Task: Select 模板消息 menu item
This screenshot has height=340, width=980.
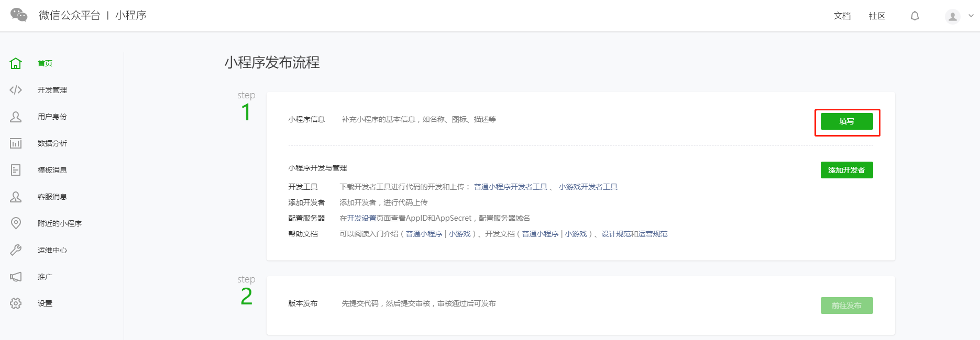Action: point(52,170)
